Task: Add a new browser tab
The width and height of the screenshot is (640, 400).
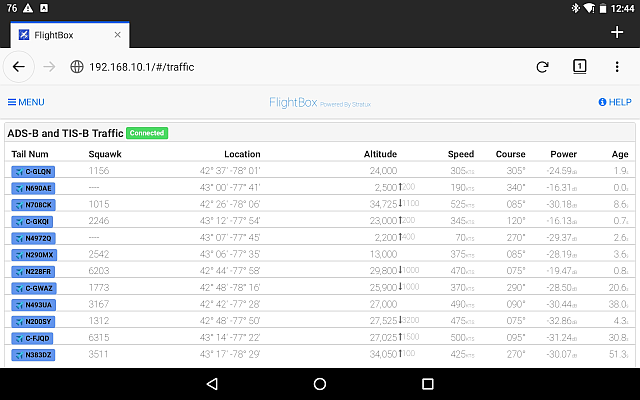Action: (x=616, y=32)
